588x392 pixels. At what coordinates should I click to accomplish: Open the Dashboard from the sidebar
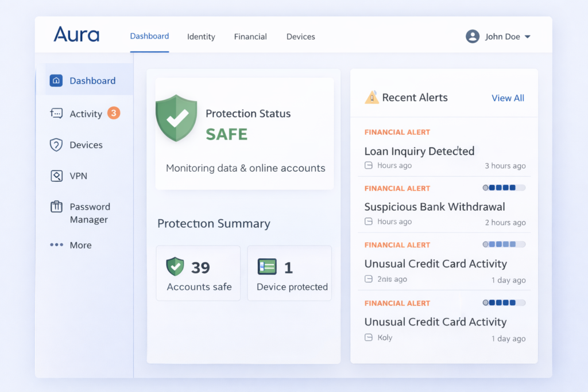pyautogui.click(x=56, y=80)
